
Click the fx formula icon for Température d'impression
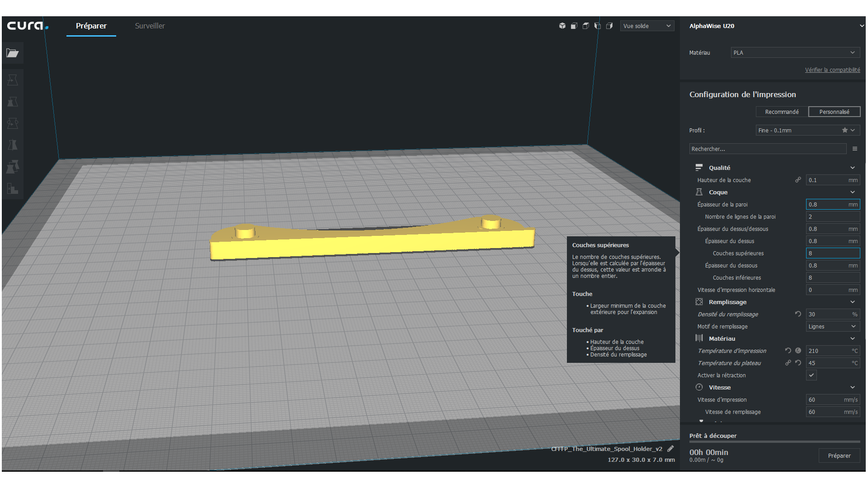coord(798,351)
